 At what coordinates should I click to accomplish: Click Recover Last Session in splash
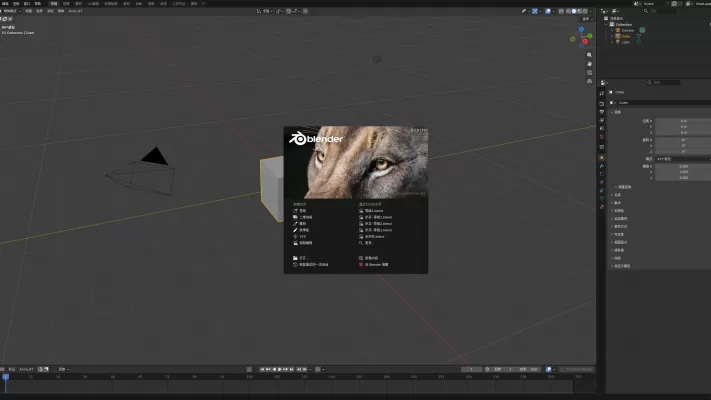click(x=311, y=264)
